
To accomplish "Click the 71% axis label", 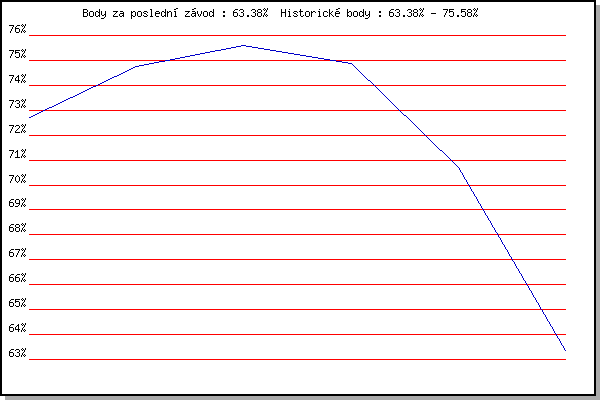I will point(17,154).
